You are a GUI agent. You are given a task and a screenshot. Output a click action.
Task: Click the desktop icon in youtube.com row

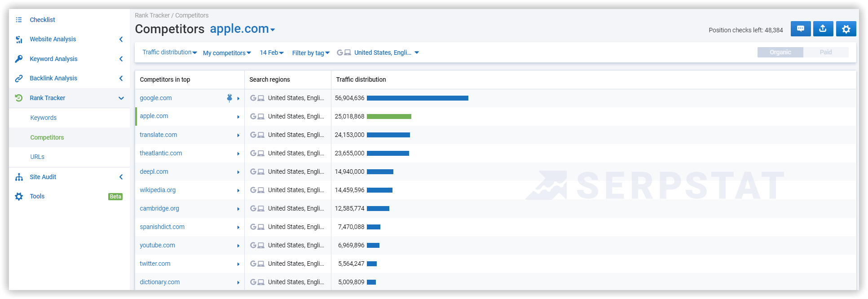click(261, 245)
